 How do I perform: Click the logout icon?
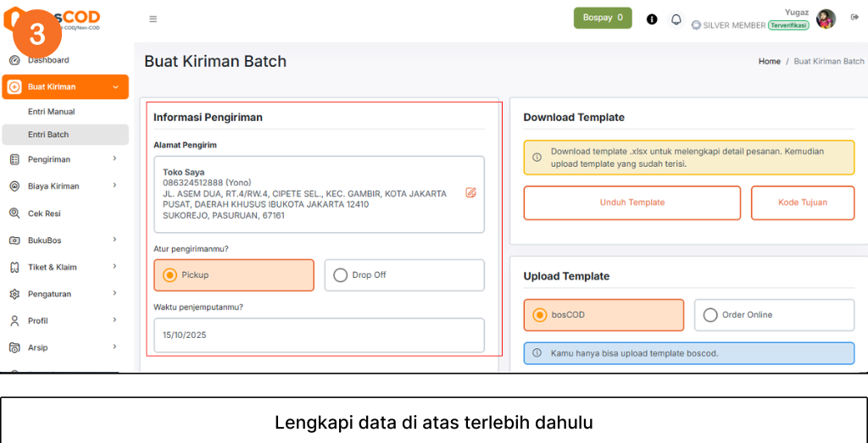(x=854, y=18)
